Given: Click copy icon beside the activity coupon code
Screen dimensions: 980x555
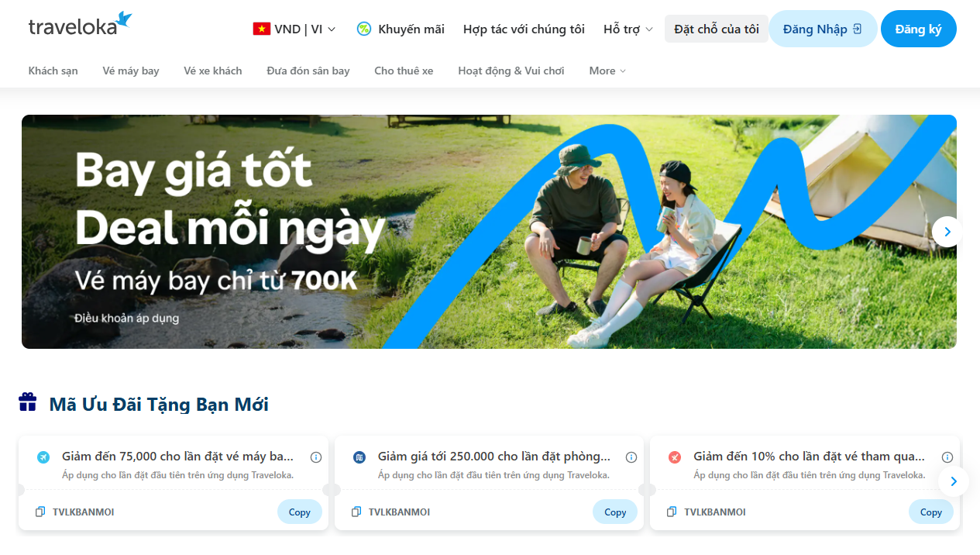Looking at the screenshot, I should coord(672,512).
